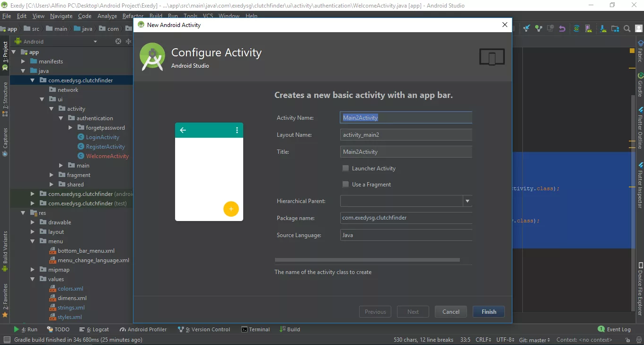Collapse the menu resource folder
Image resolution: width=644 pixels, height=345 pixels.
point(33,241)
